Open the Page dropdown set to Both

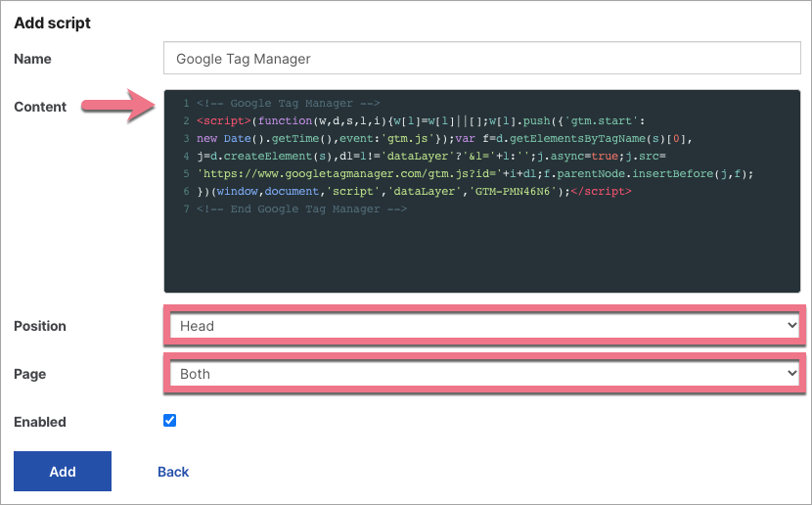[484, 374]
